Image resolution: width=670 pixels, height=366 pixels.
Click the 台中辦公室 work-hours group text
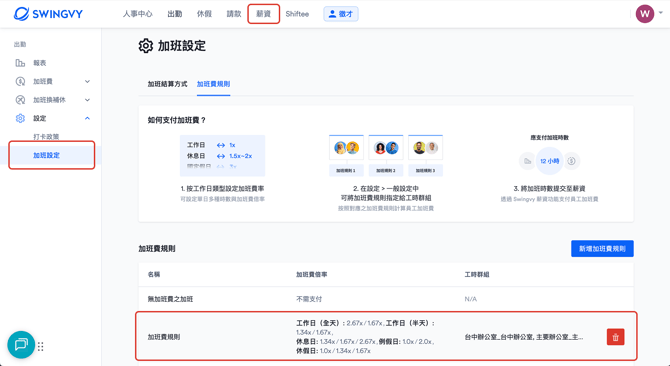point(524,337)
